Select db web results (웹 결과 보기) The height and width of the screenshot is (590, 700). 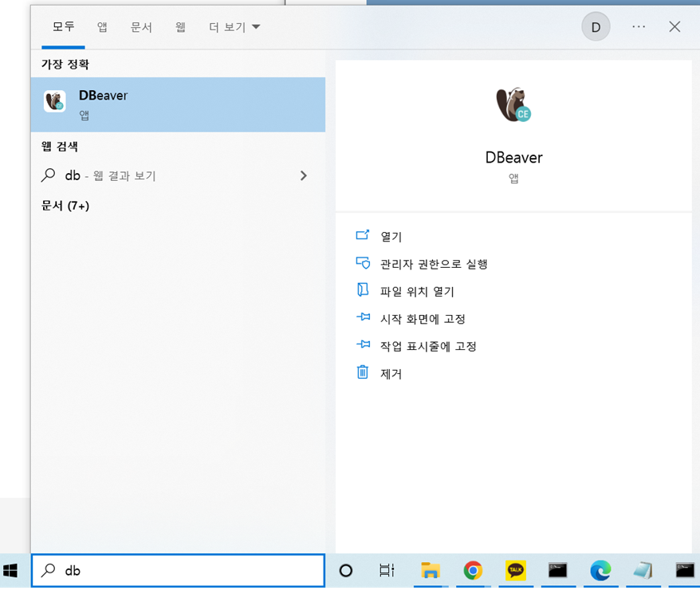pos(178,175)
